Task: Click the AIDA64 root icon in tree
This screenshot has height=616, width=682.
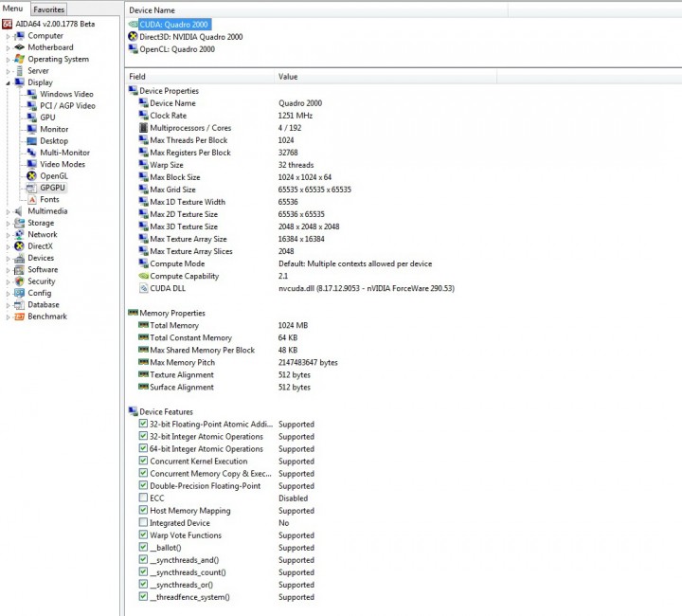Action: point(7,24)
